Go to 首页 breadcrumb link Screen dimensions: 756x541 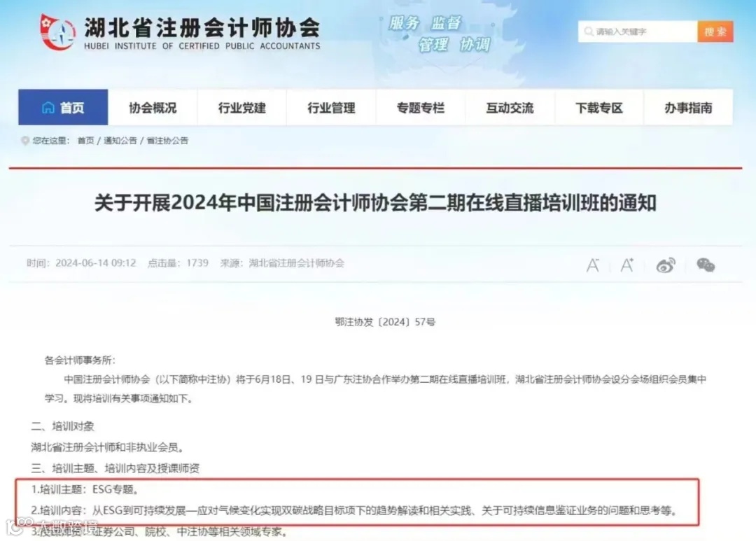click(x=86, y=141)
